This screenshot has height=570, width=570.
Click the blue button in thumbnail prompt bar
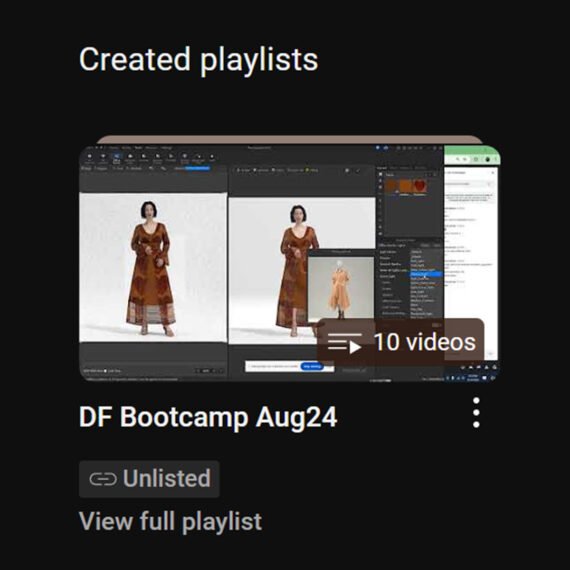click(312, 366)
